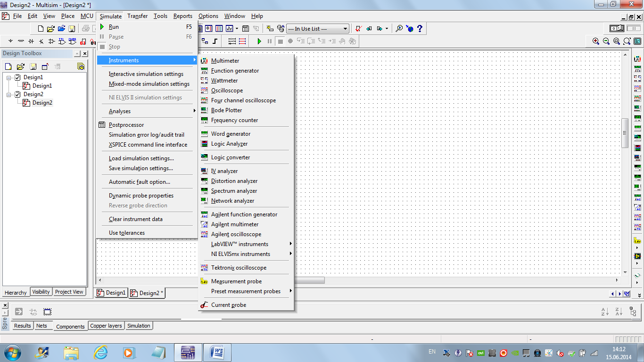Open the Analyses submenu
This screenshot has height=362, width=644.
click(x=147, y=111)
